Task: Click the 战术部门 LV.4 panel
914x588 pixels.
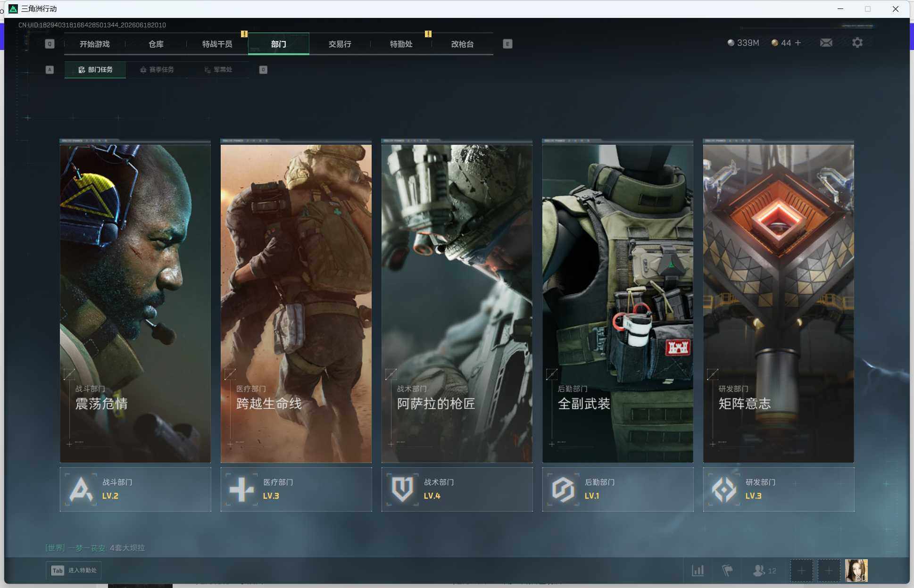Action: (x=457, y=489)
